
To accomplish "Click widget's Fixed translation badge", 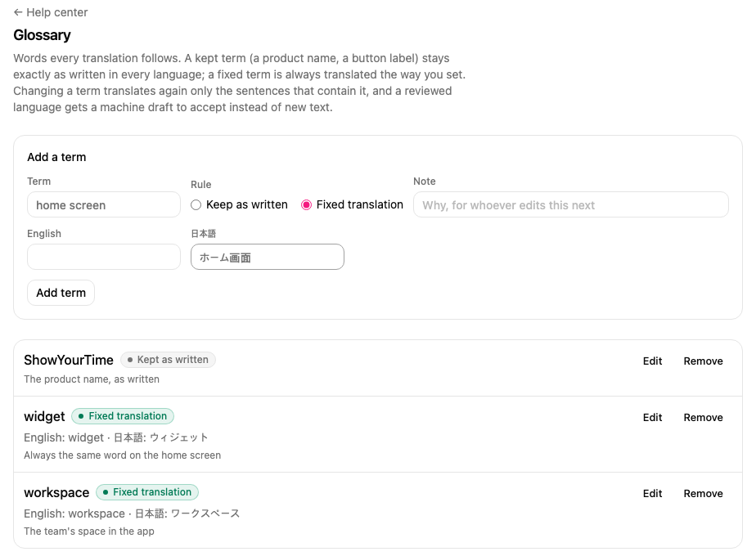I will click(x=123, y=416).
